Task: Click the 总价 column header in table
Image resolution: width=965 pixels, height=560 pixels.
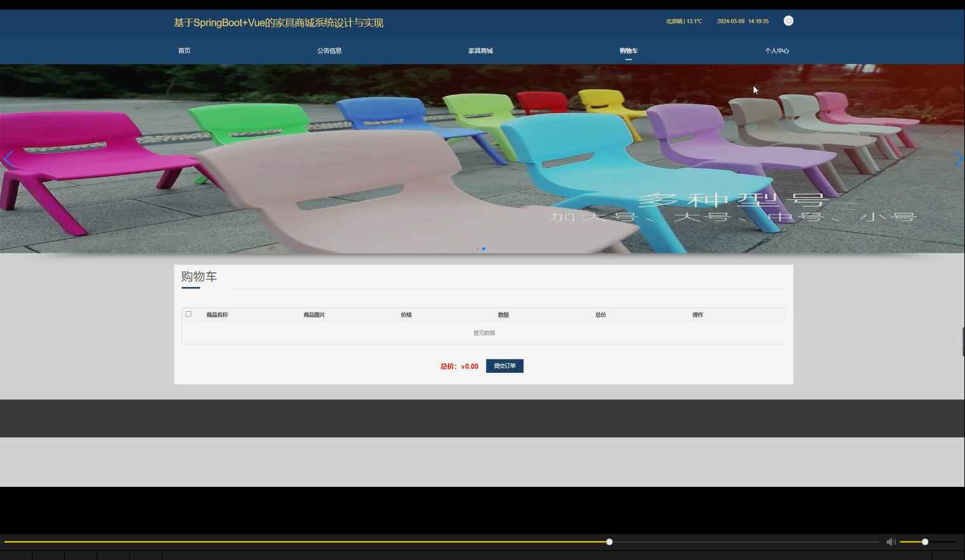Action: click(x=601, y=315)
